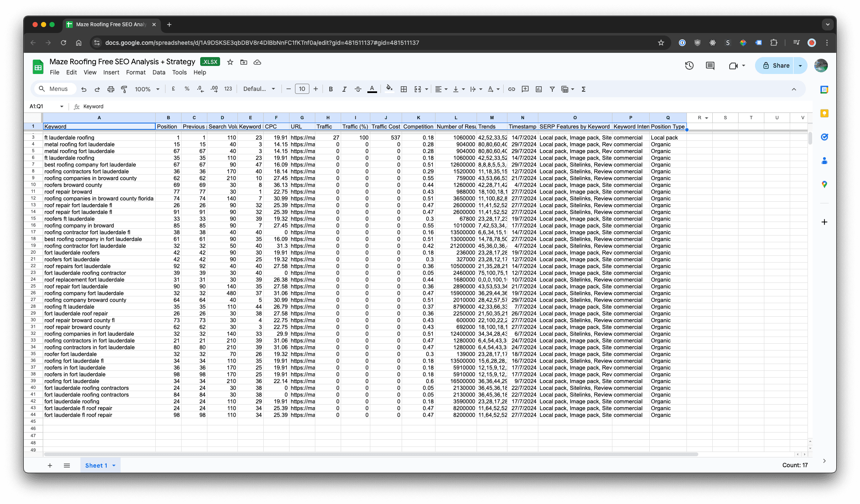Decrease font size with minus button

pos(289,89)
